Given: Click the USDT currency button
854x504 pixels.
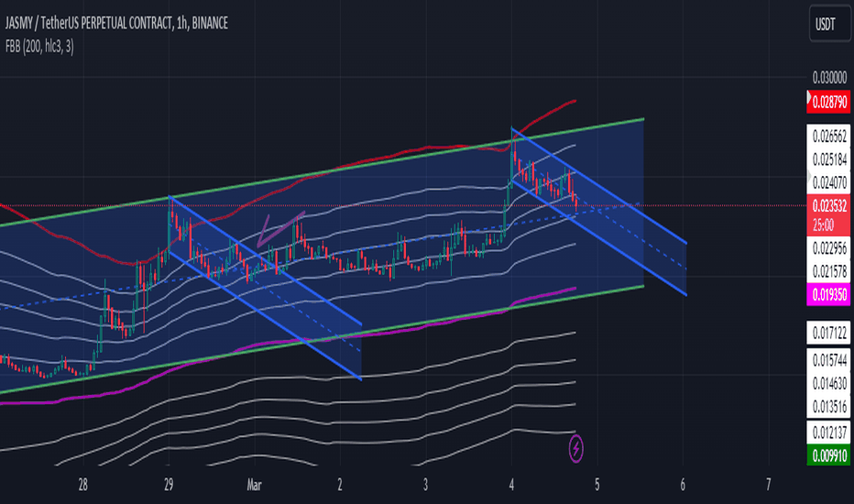Looking at the screenshot, I should pos(829,24).
